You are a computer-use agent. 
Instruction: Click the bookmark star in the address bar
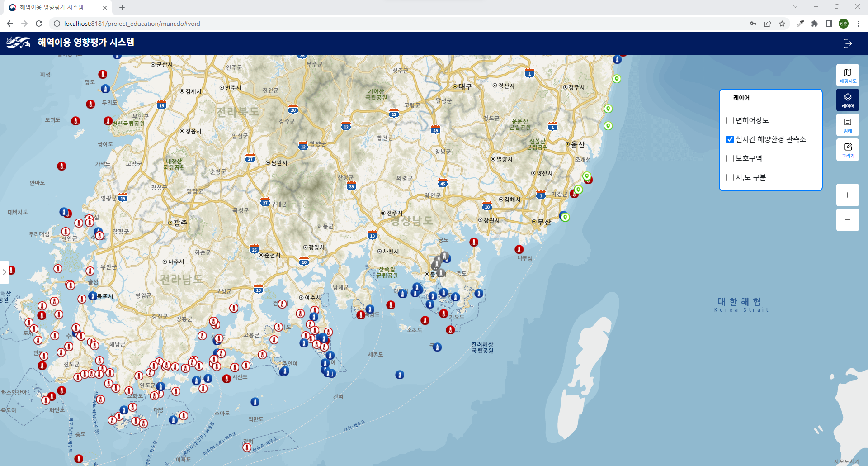[782, 24]
